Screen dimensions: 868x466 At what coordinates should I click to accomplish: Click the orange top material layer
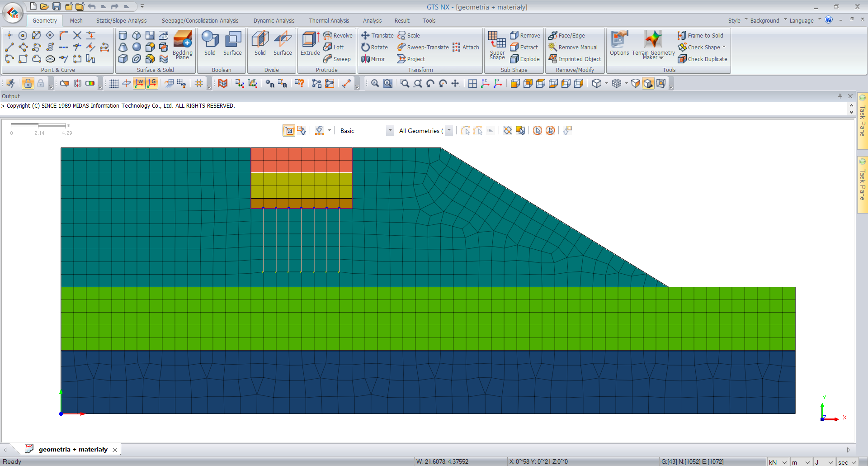click(301, 160)
